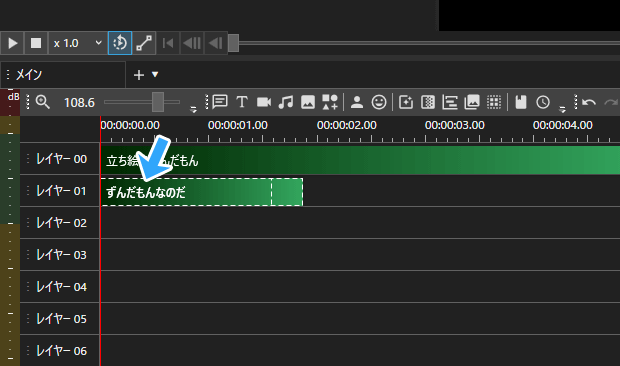Click the timeline zoom slider thumb

pyautogui.click(x=158, y=102)
